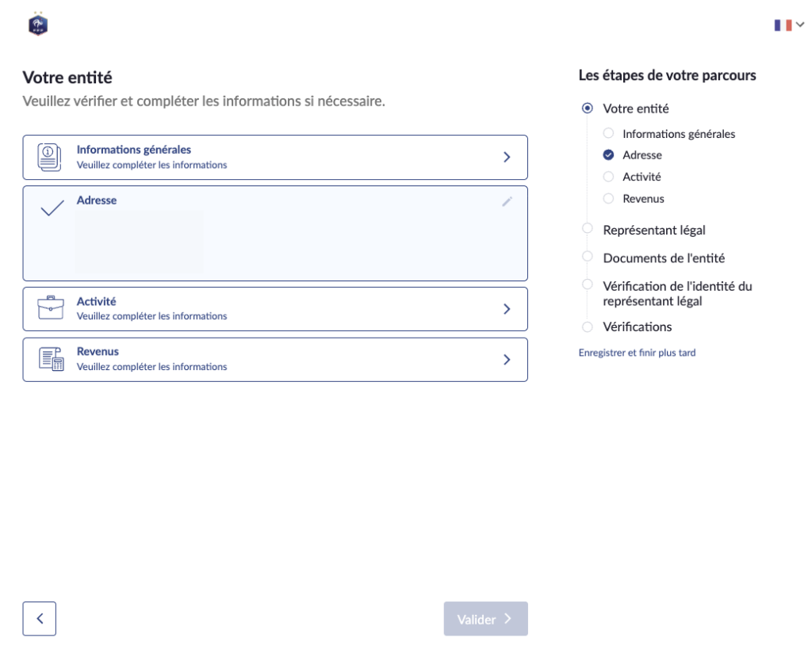This screenshot has width=812, height=653.
Task: Open Adresse sub-step label in sidebar
Action: (642, 155)
